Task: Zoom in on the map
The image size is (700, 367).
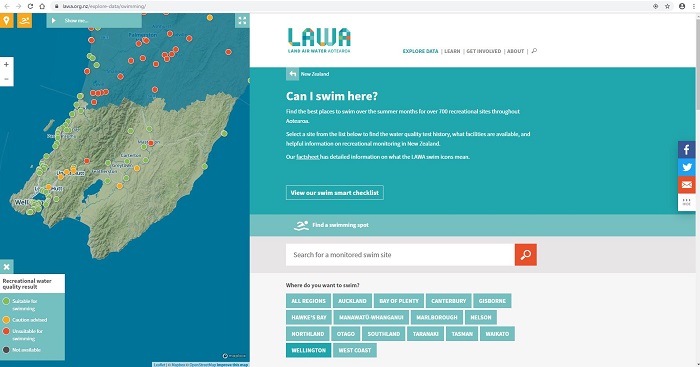Action: pyautogui.click(x=6, y=65)
